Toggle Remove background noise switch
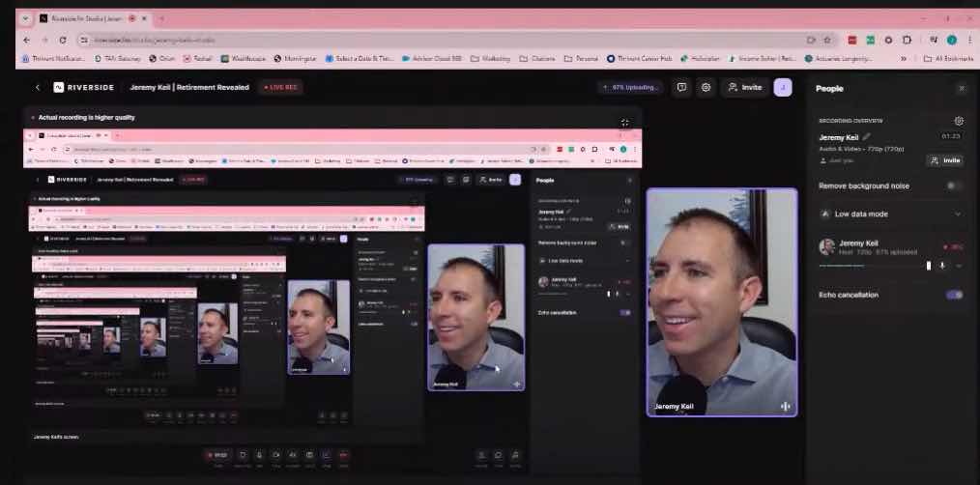The width and height of the screenshot is (980, 485). [954, 185]
